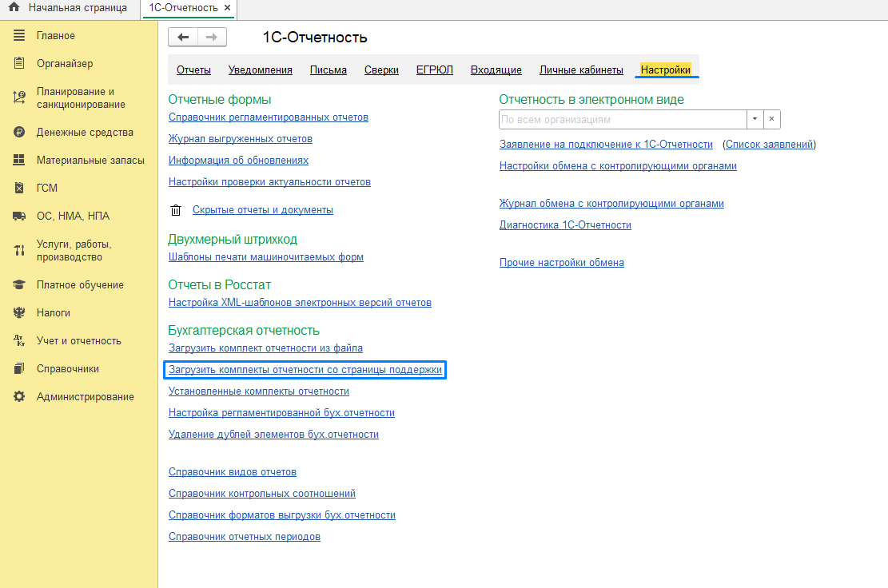Open the Справочники sidebar section label
Viewport: 888px width, 588px height.
68,369
